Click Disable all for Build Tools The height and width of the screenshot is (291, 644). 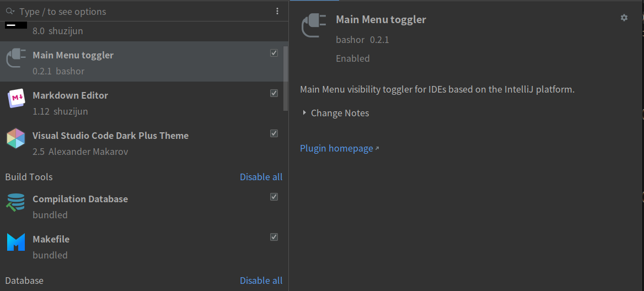click(261, 177)
